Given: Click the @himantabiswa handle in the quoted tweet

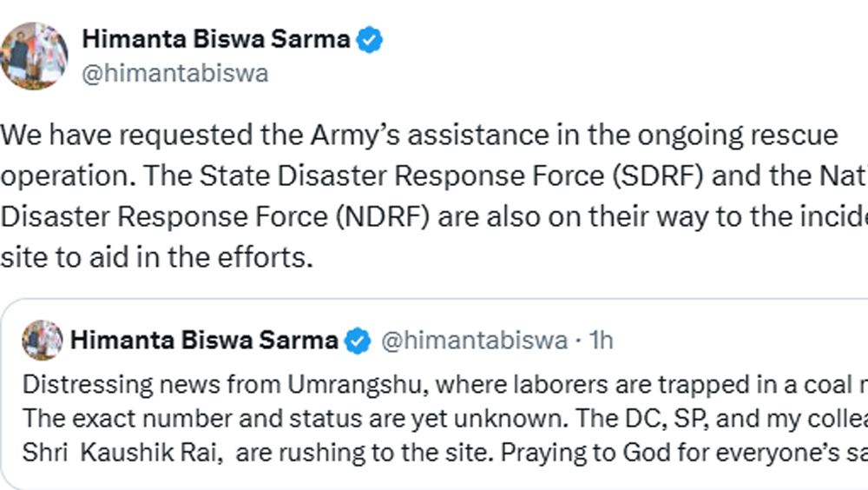Looking at the screenshot, I should 474,341.
